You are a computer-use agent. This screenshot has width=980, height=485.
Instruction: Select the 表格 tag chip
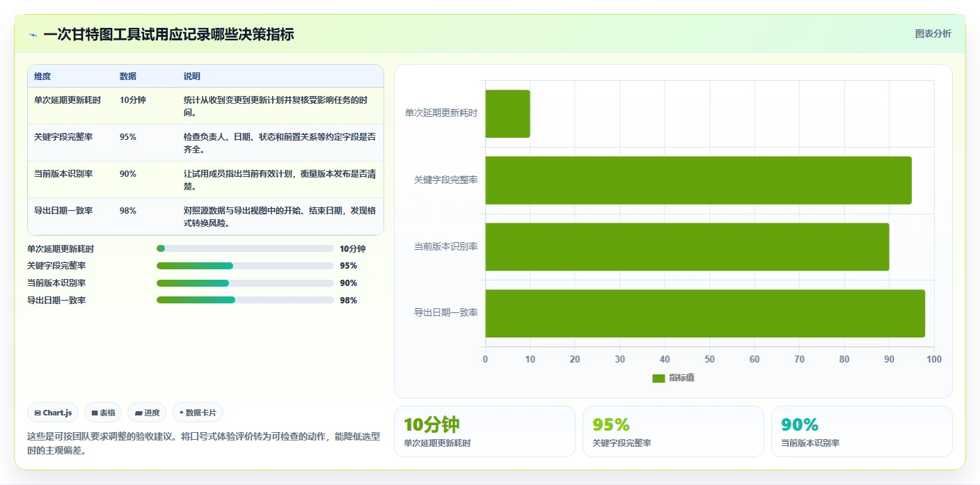pos(103,413)
